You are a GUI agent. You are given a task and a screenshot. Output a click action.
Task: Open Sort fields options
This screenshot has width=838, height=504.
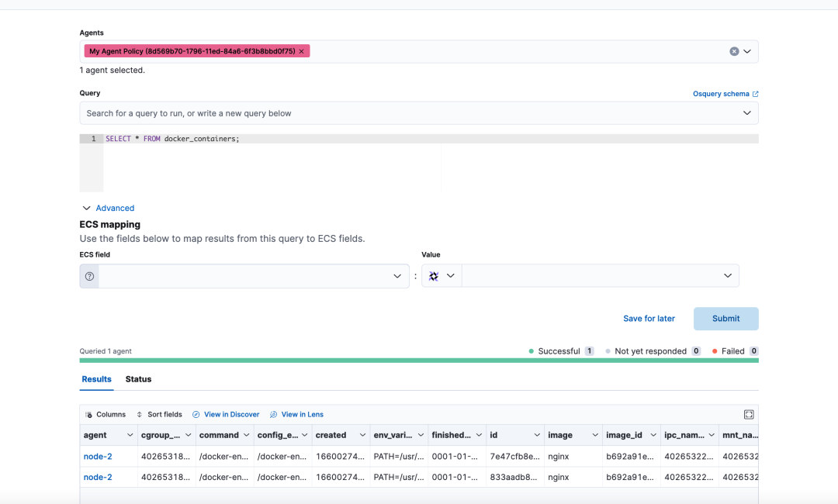pyautogui.click(x=159, y=415)
